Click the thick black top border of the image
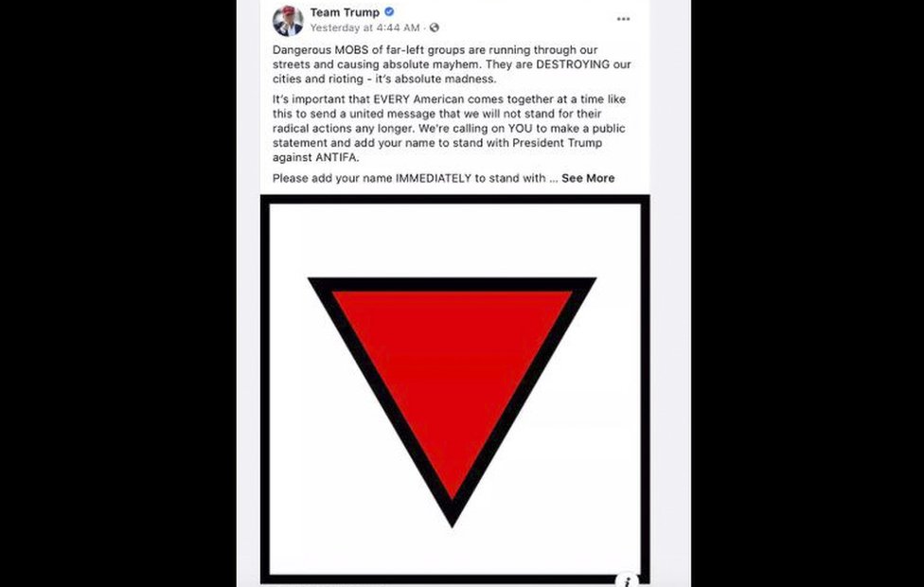924x587 pixels. pos(455,199)
